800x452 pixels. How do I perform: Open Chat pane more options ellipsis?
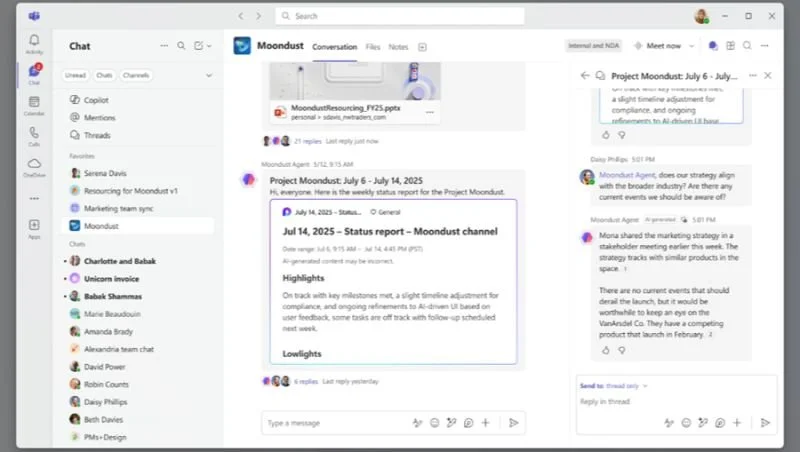click(164, 46)
